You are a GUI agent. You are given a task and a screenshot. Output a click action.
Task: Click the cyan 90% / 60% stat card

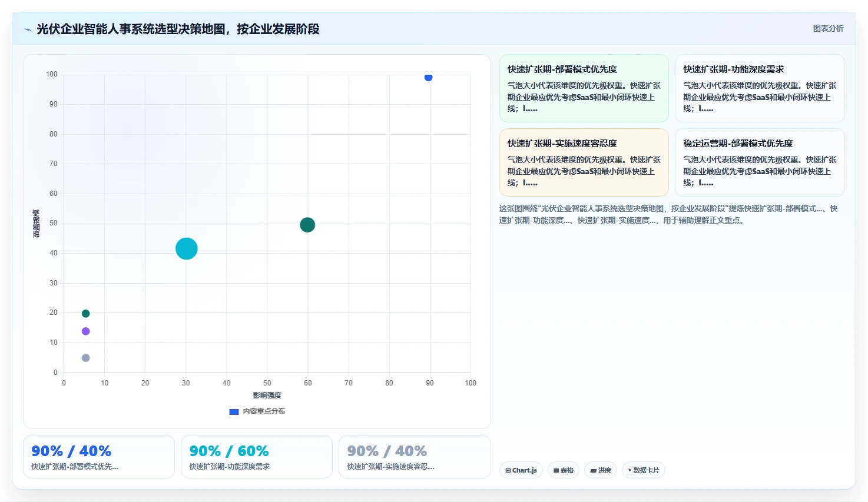(257, 457)
